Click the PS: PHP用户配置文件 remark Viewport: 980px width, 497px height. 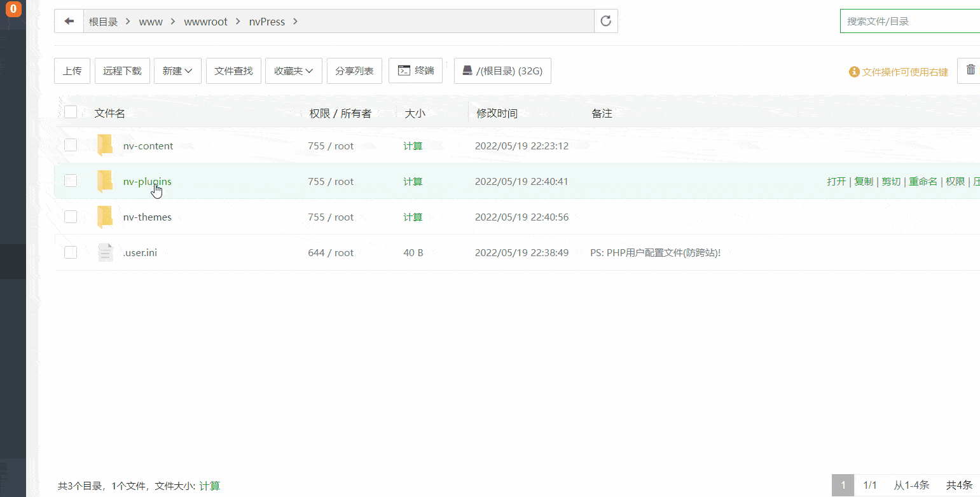pyautogui.click(x=656, y=252)
